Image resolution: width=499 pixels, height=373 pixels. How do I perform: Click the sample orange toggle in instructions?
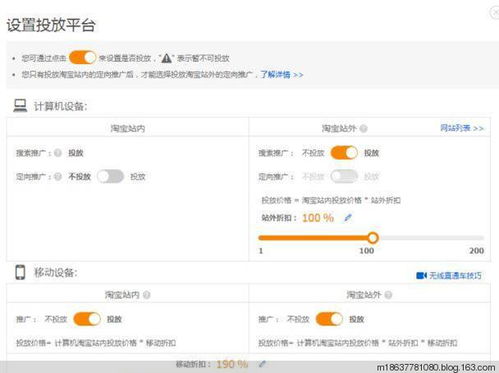(83, 58)
